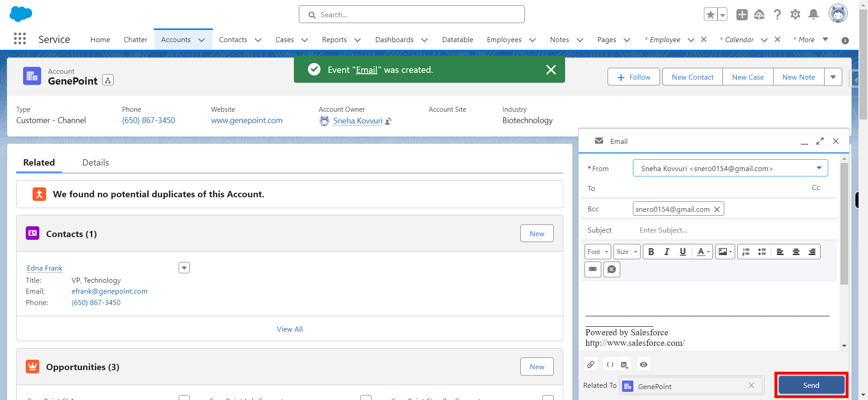Apply bold formatting in email editor
Viewport: 868px width, 400px height.
[x=651, y=252]
